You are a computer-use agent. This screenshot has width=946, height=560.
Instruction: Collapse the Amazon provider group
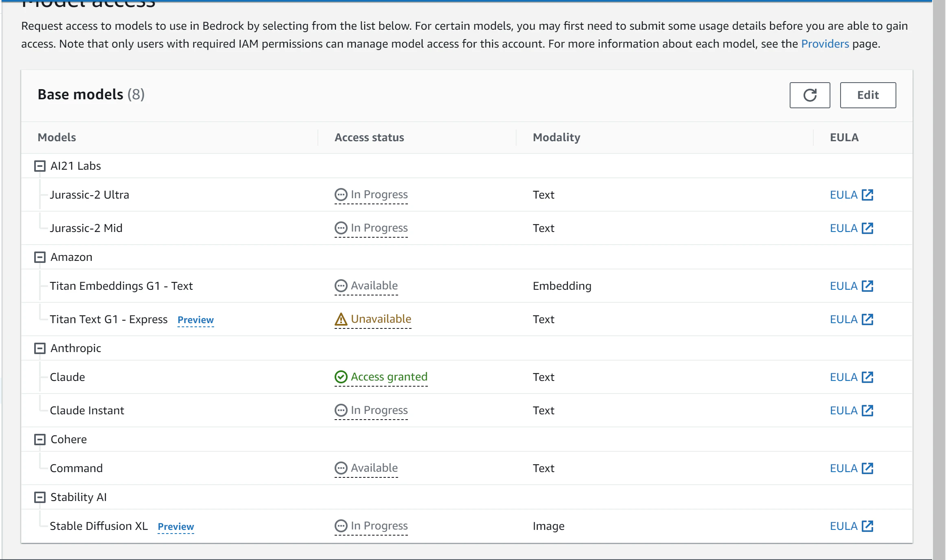click(x=39, y=257)
